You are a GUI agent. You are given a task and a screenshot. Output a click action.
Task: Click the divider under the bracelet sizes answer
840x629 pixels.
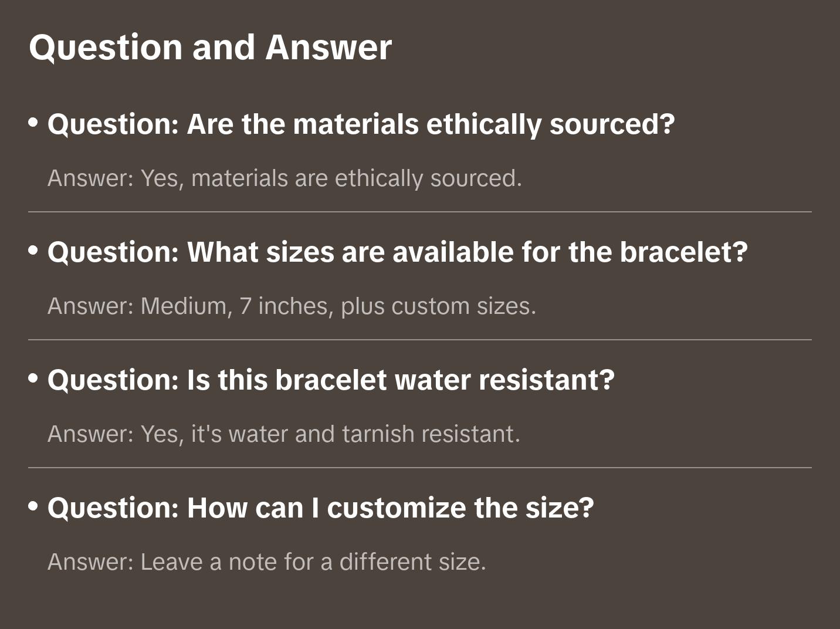tap(420, 340)
